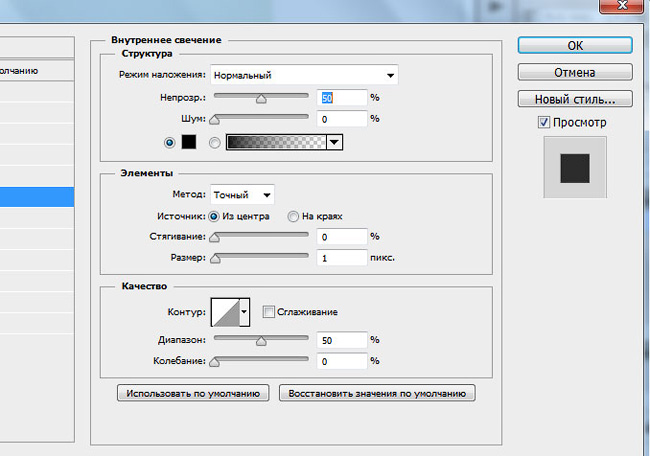Open the Новый стиль dialog

[575, 99]
